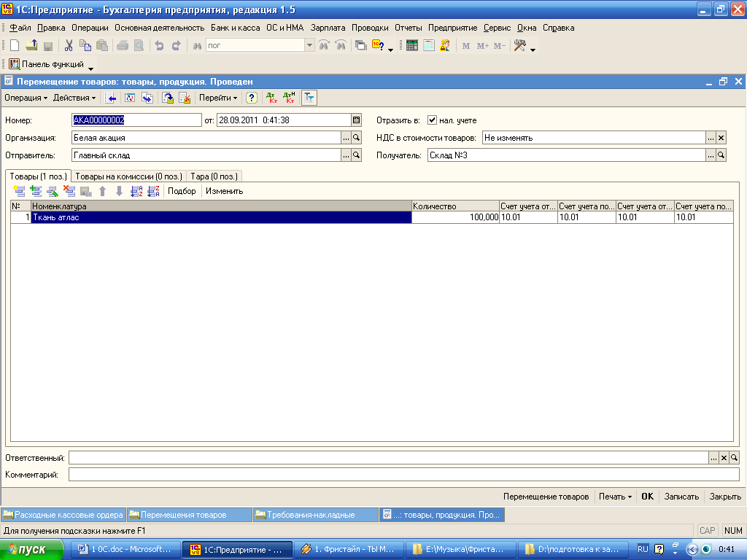Select the Ткань атлас row cell
The image size is (747, 560).
click(x=221, y=217)
